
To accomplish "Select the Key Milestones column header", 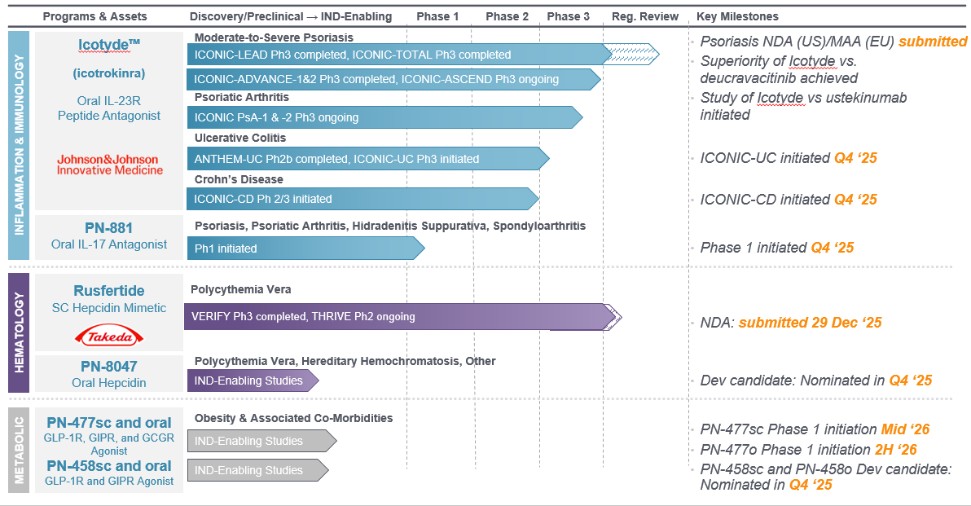I will [737, 17].
